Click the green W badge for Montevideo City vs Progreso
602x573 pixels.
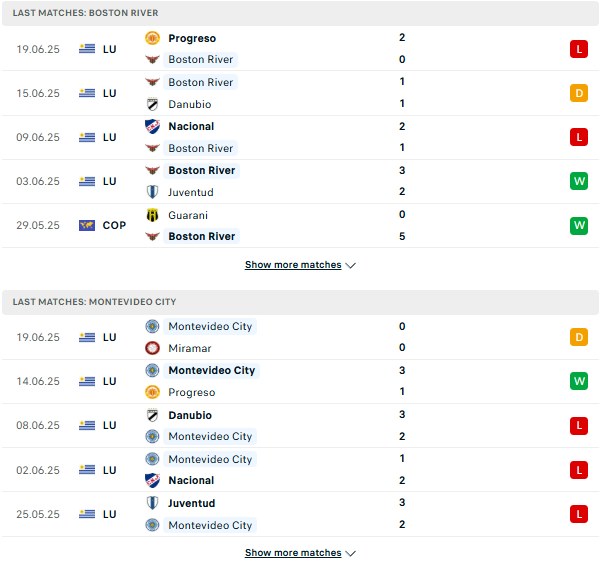click(x=579, y=381)
